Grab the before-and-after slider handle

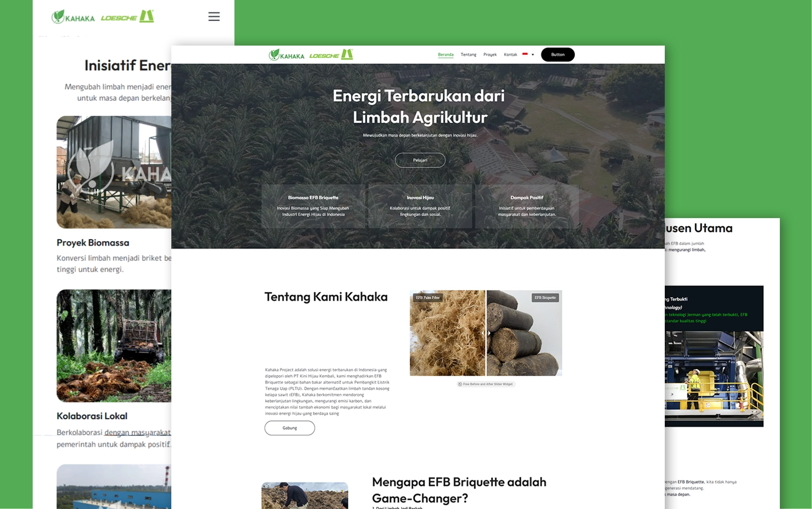click(486, 333)
